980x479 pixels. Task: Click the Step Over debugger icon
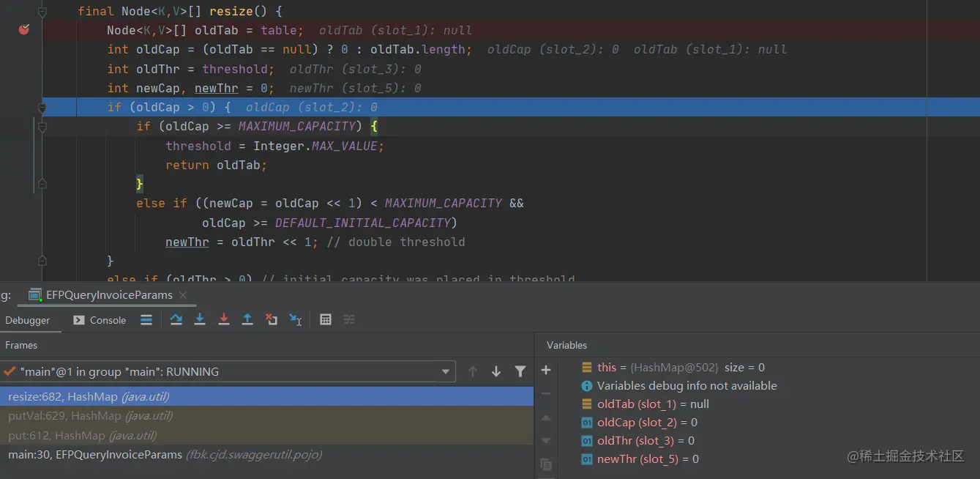pyautogui.click(x=176, y=319)
